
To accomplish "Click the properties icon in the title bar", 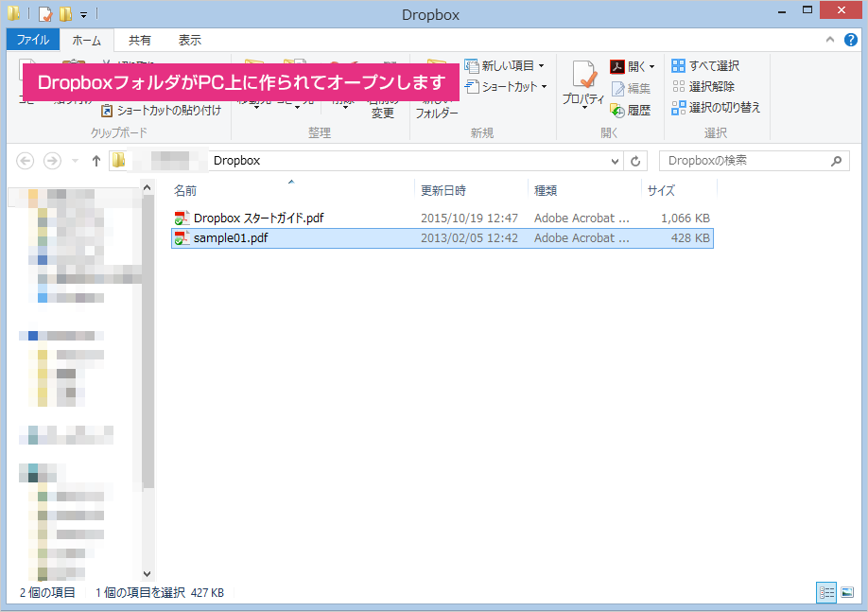I will coord(45,13).
